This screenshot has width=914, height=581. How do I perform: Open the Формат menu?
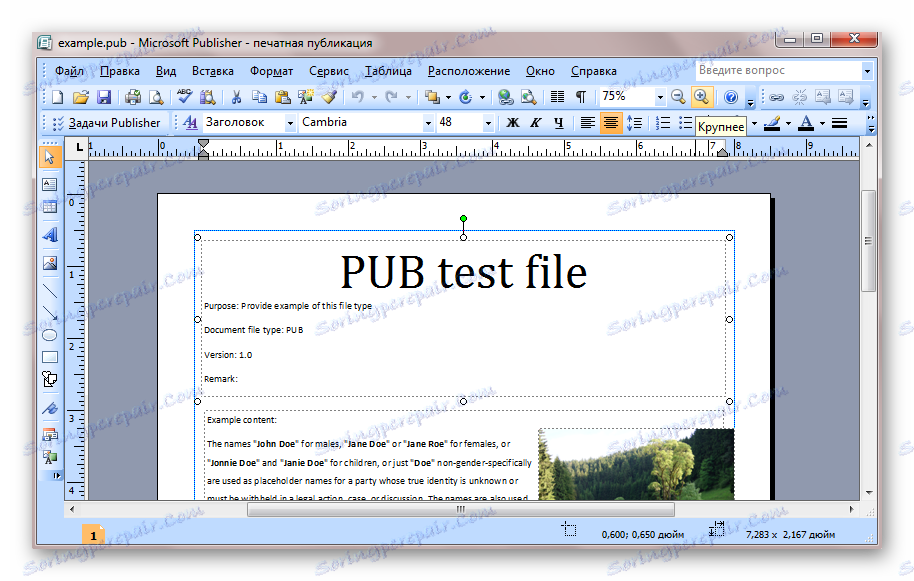tap(271, 71)
